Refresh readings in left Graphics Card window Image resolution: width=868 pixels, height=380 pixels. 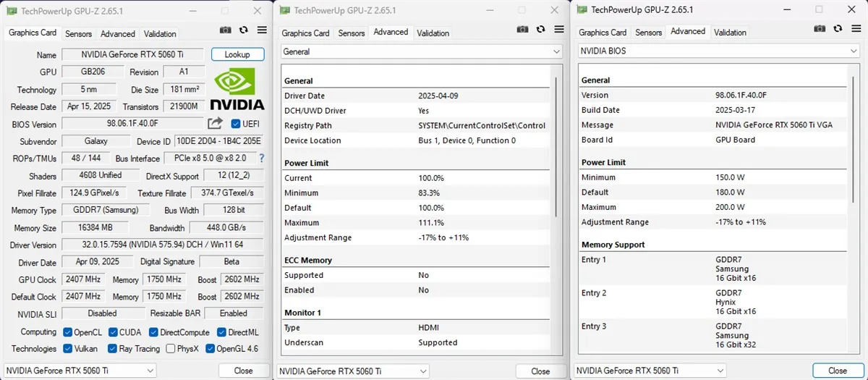(244, 30)
